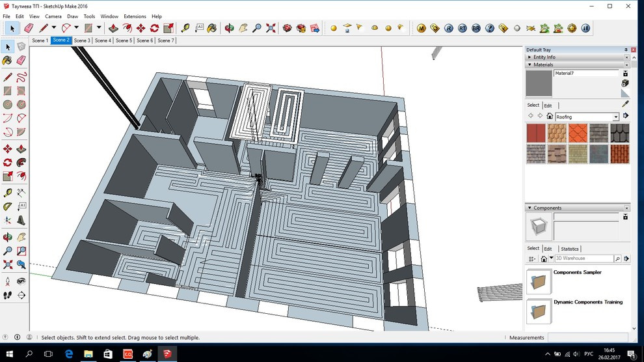Click the eyedropper sample paint icon
644x362 pixels.
[625, 104]
